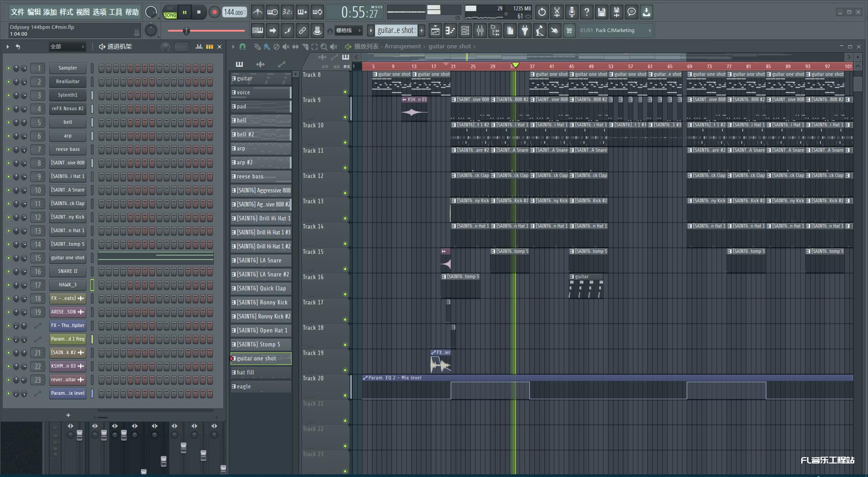This screenshot has width=868, height=477.
Task: Mute Track 8 green dot
Action: pyautogui.click(x=345, y=92)
